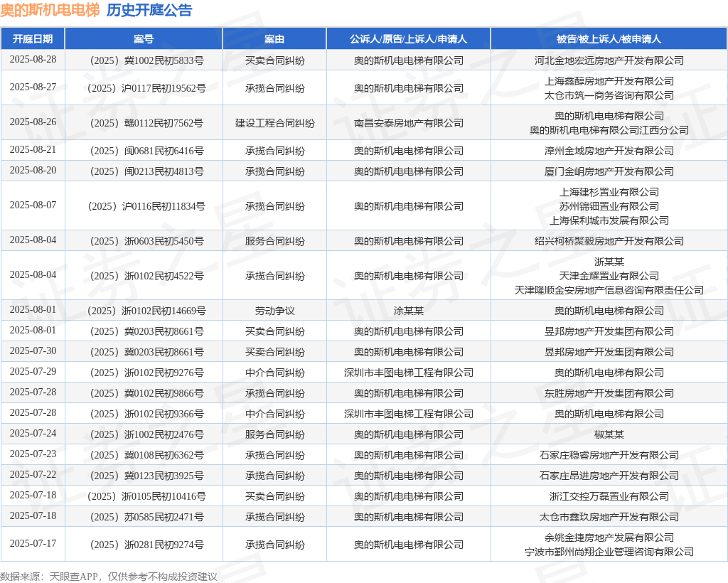Click defendant 上海保利城市发展有限公司
Screen dimensions: 728x583
click(x=609, y=220)
